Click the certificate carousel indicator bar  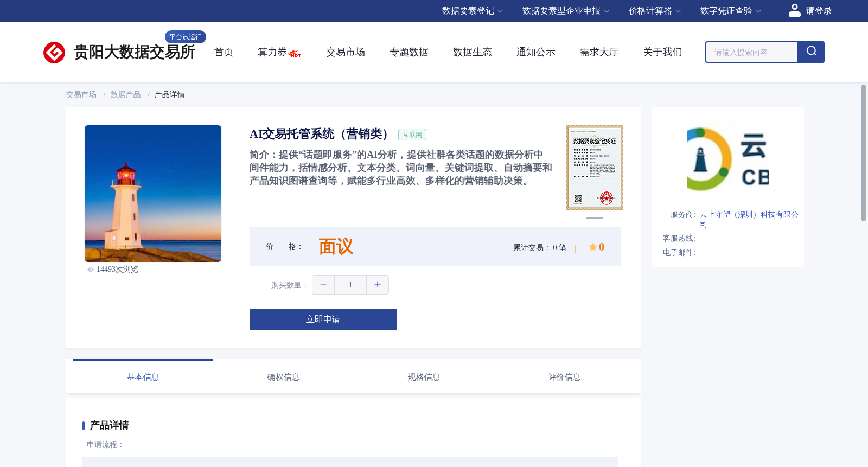[x=595, y=218]
